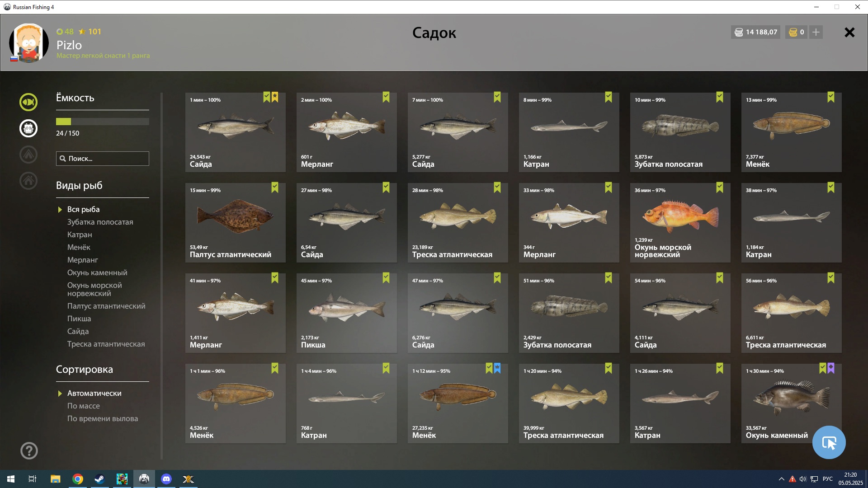Open the Менёк 4,526 кг fish card

236,404
